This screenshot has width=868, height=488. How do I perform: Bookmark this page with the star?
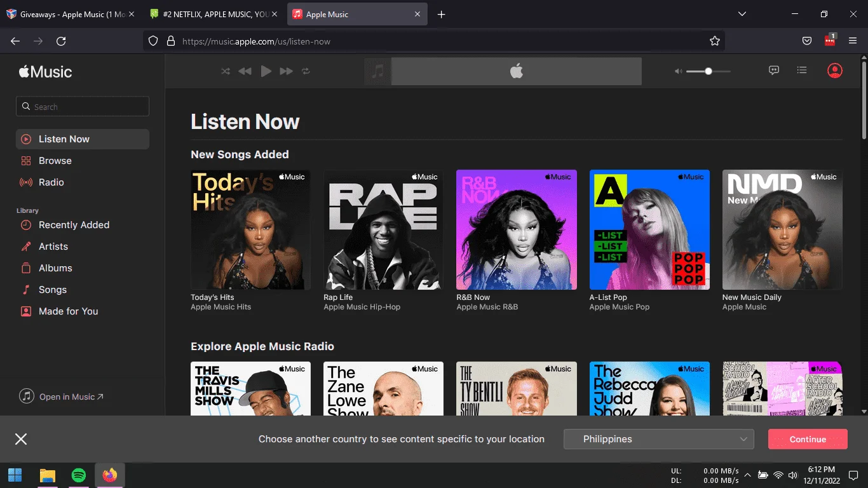715,41
